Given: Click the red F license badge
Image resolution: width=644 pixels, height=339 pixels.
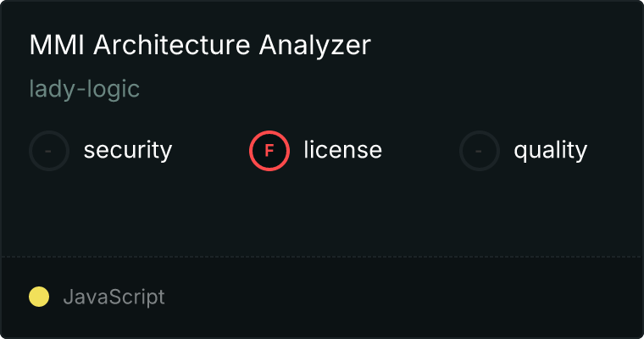Looking at the screenshot, I should (269, 151).
